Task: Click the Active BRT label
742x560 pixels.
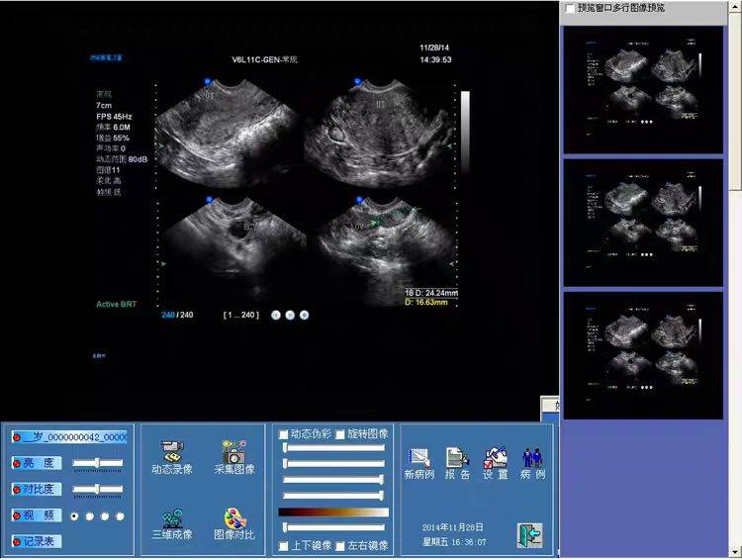Action: click(x=117, y=305)
